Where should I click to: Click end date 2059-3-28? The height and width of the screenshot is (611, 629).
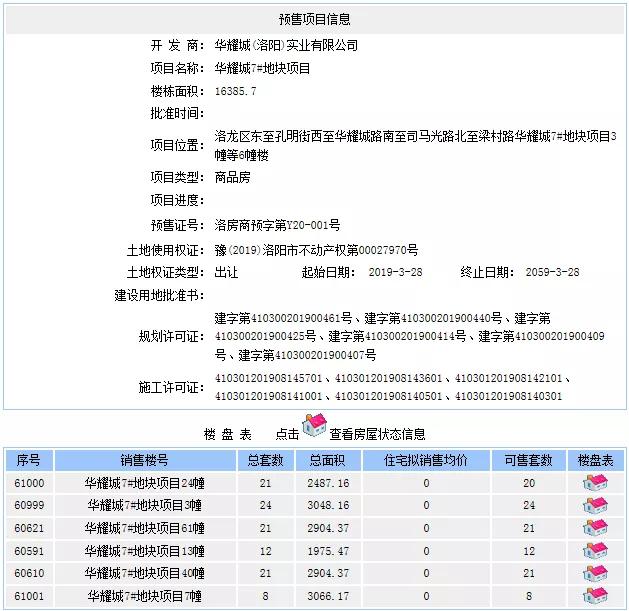[552, 272]
